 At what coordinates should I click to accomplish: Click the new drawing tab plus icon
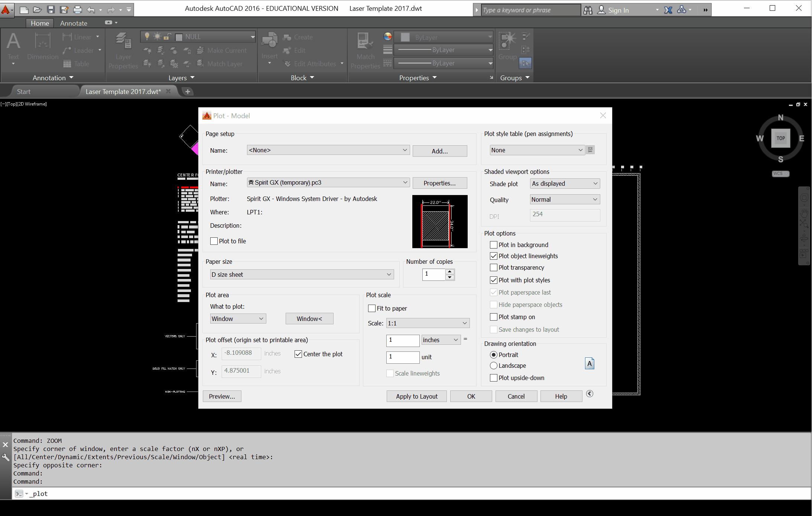pos(188,91)
